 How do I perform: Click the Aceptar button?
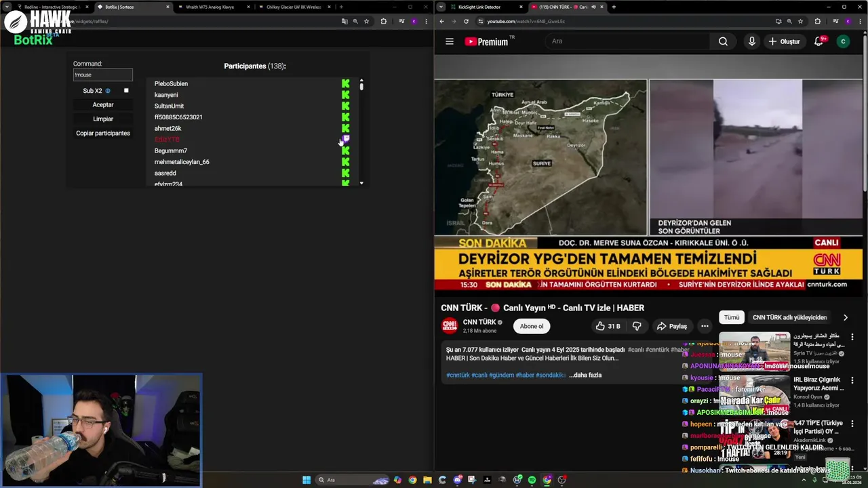point(103,104)
